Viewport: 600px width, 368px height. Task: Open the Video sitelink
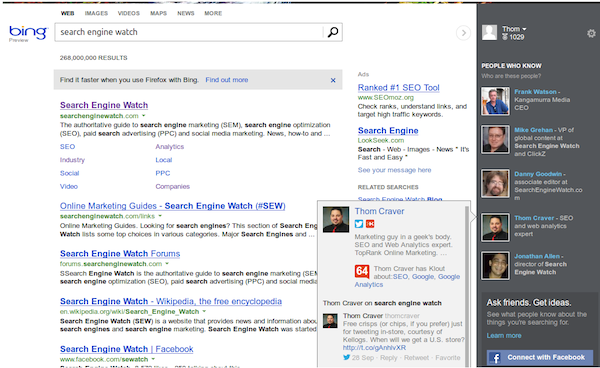69,187
